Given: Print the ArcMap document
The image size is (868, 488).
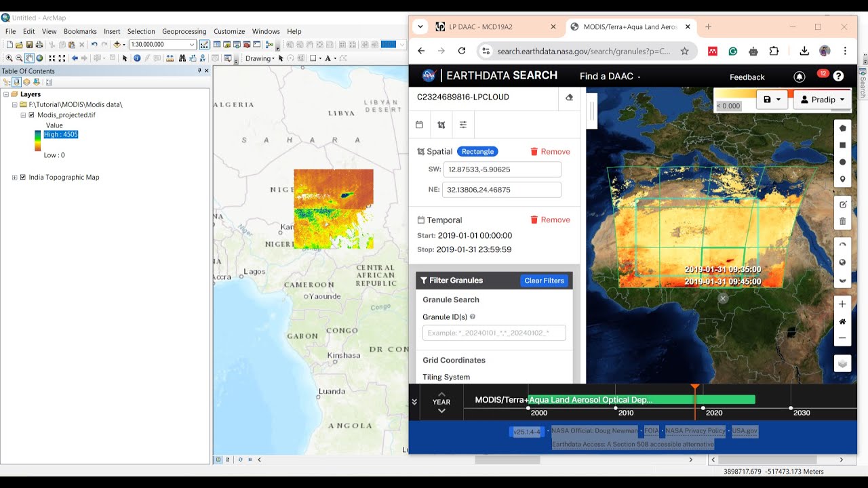Looking at the screenshot, I should 39,45.
